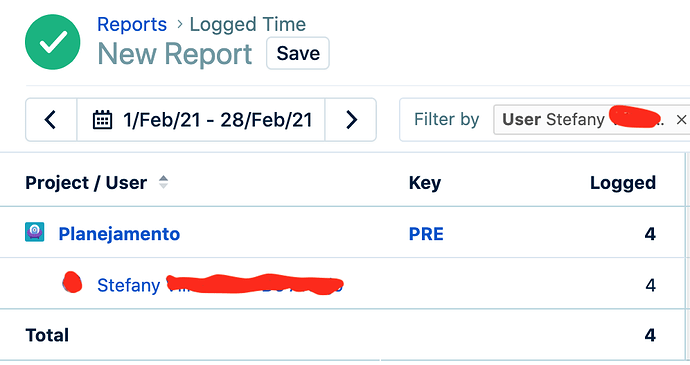
Task: Open the calendar icon date picker
Action: click(x=102, y=120)
